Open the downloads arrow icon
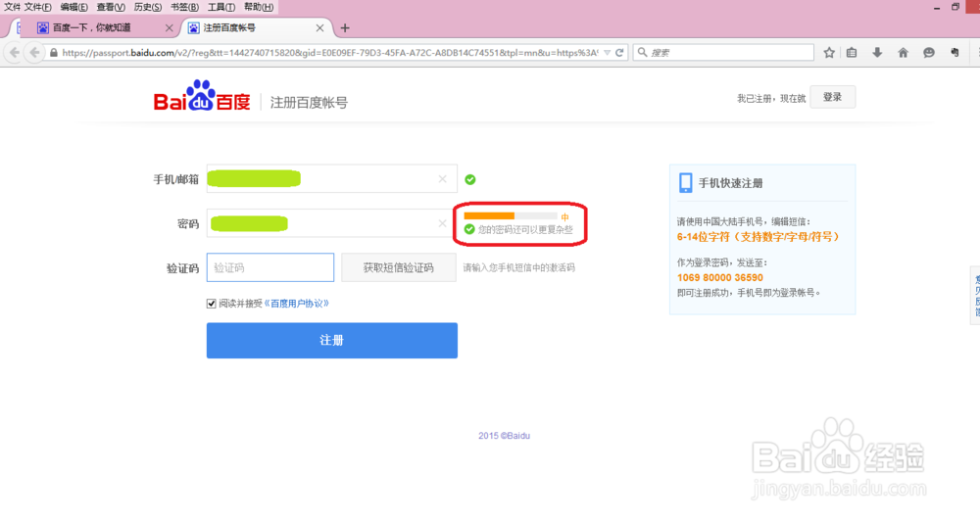This screenshot has height=522, width=980. coord(877,53)
